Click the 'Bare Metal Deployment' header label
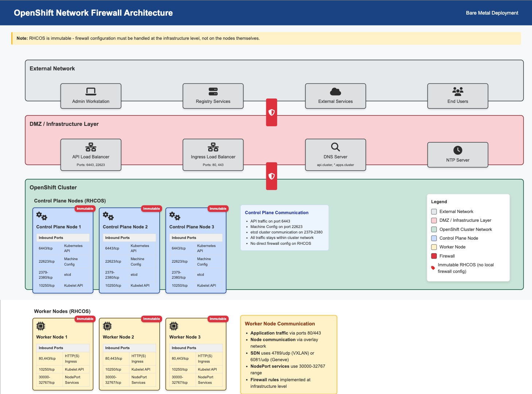The width and height of the screenshot is (532, 394). pos(492,13)
